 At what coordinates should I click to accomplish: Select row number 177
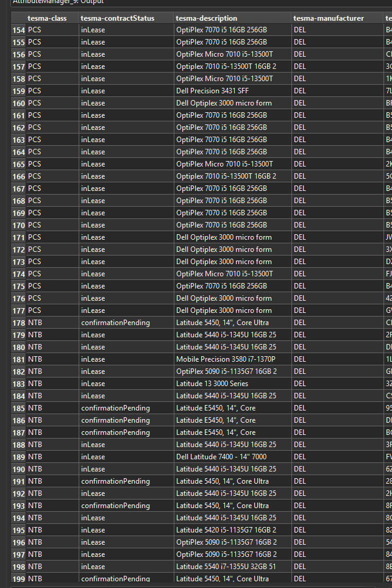18,310
